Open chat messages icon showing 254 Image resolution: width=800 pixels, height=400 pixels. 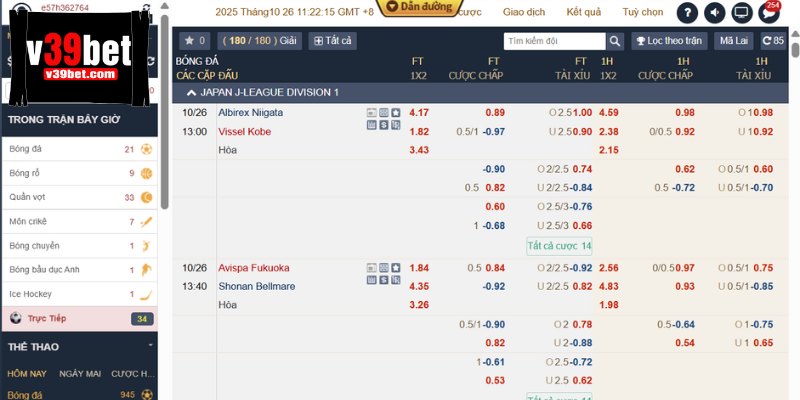point(769,13)
